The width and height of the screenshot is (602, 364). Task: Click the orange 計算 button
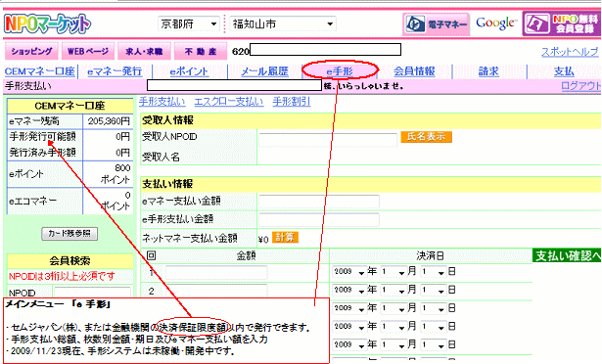(x=285, y=238)
